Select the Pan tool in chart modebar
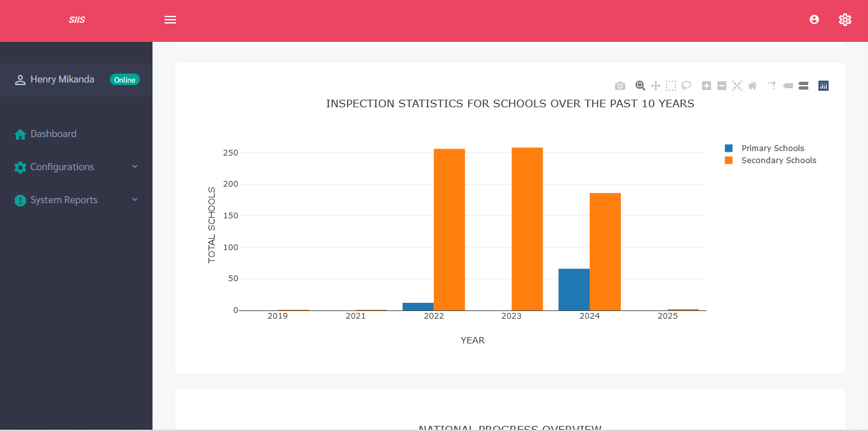This screenshot has height=431, width=868. coord(656,86)
